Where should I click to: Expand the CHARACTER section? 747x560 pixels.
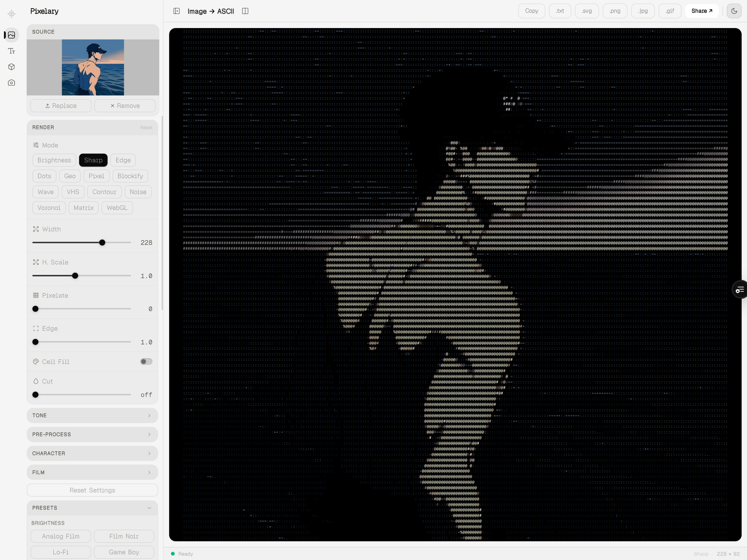pos(92,453)
